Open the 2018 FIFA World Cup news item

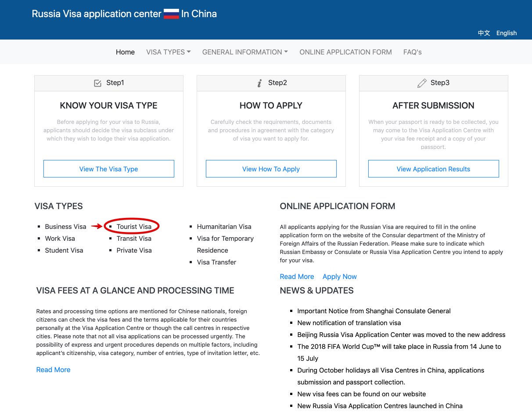click(399, 352)
